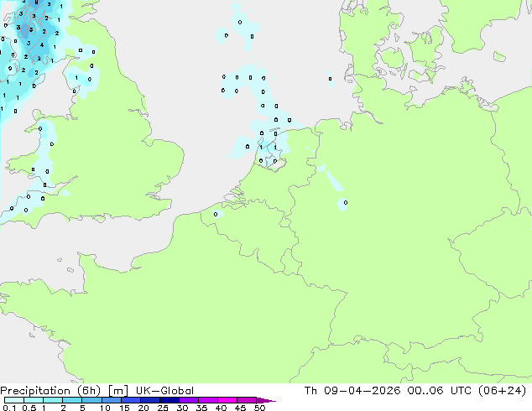
Task: Click the legend label '50'
Action: [x=259, y=408]
